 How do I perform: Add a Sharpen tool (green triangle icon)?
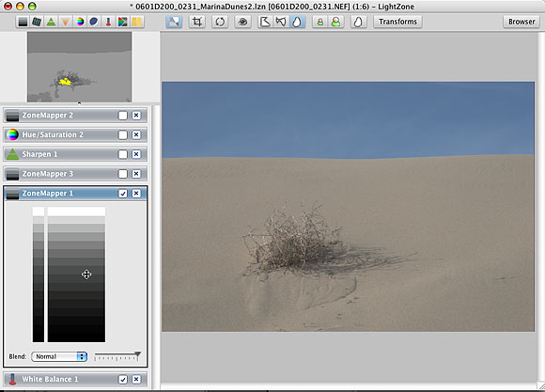click(x=51, y=22)
